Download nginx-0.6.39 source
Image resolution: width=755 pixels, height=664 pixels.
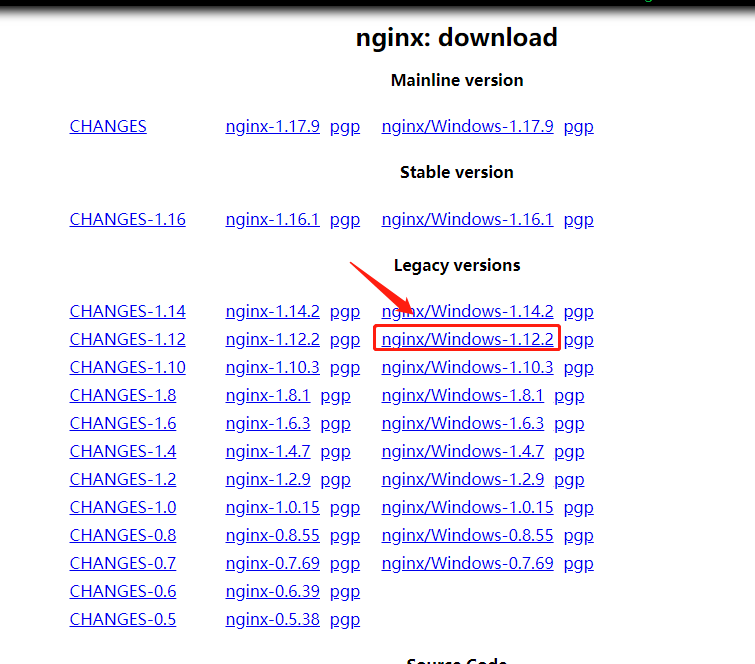(273, 590)
